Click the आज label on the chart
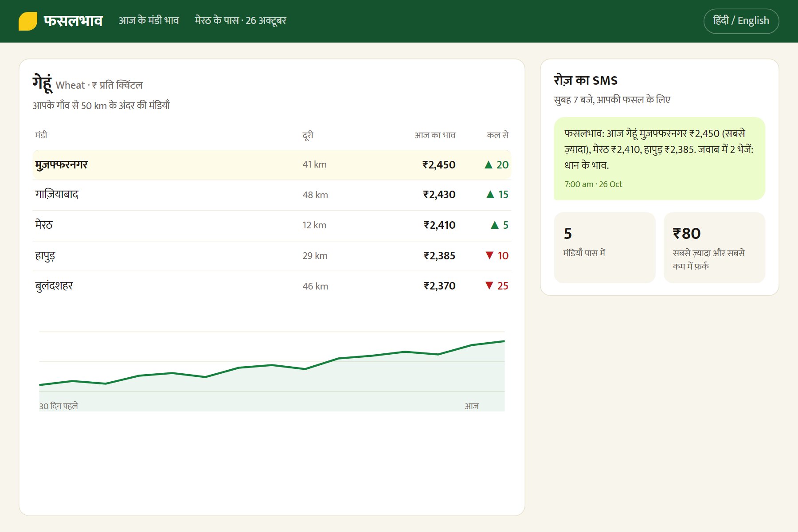The height and width of the screenshot is (532, 798). [x=472, y=406]
